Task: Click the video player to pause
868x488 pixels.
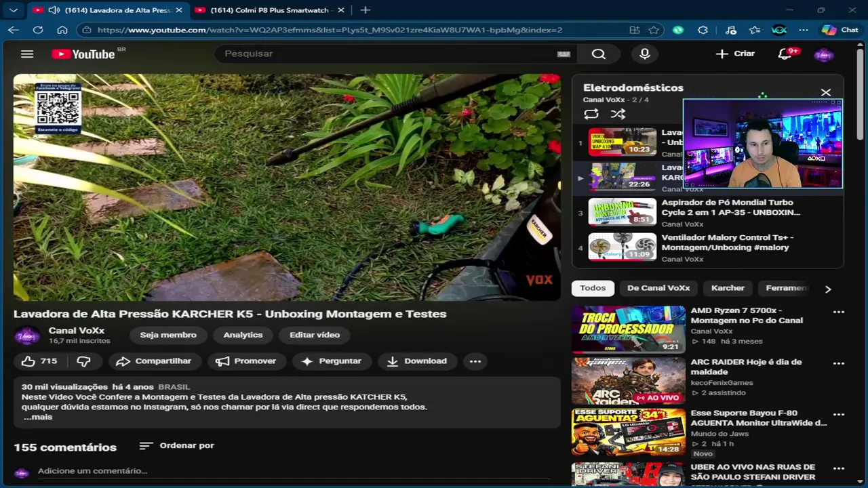Action: coord(287,187)
